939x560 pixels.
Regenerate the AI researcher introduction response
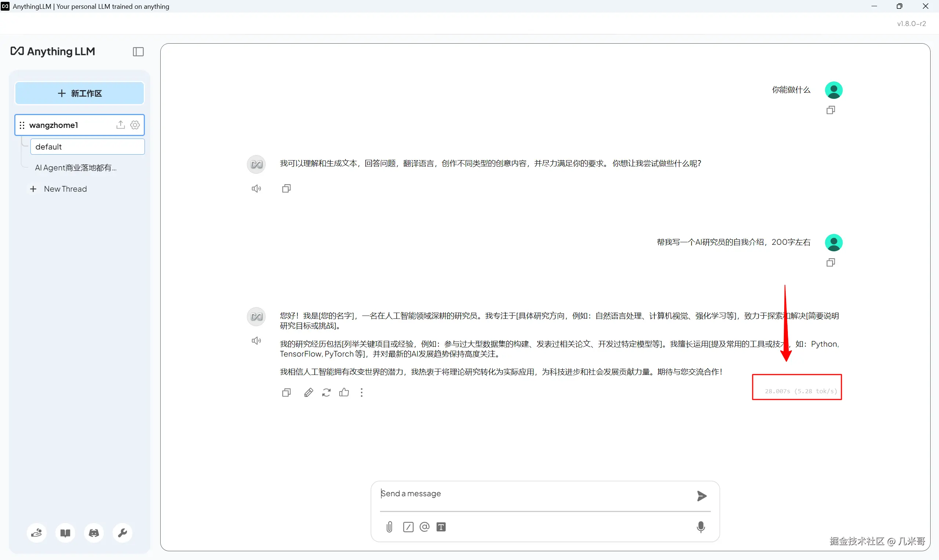pos(326,393)
